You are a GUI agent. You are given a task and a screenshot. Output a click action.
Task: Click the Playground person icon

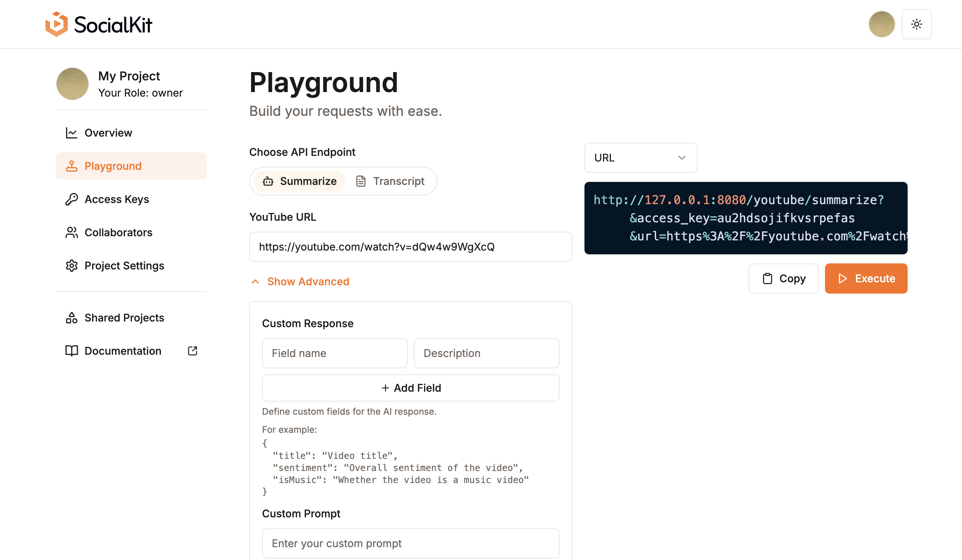(x=71, y=166)
